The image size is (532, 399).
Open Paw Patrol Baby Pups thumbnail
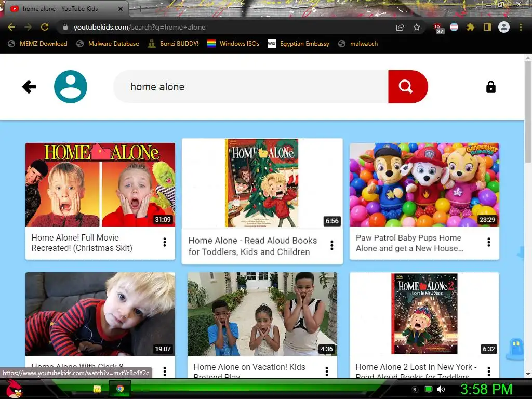pos(424,184)
